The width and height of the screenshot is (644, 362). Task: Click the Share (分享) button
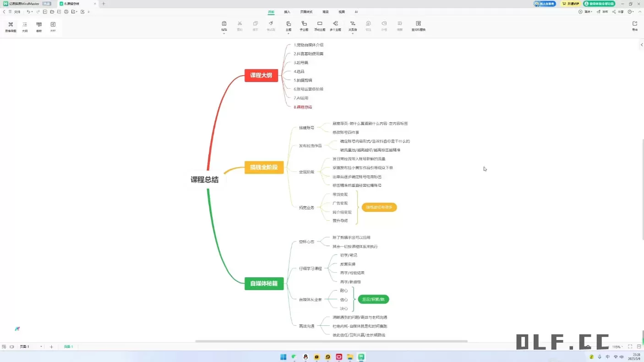618,12
